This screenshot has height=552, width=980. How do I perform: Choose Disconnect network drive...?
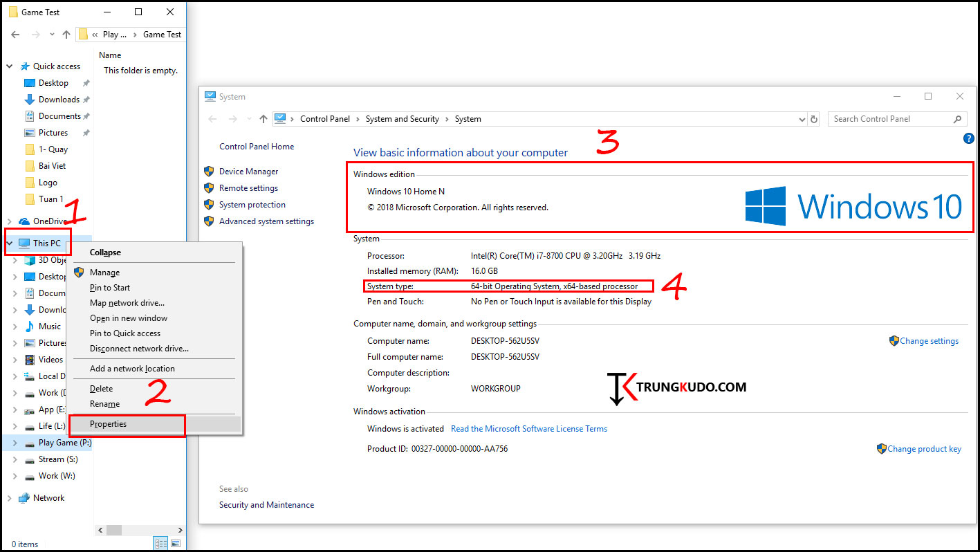pyautogui.click(x=154, y=349)
